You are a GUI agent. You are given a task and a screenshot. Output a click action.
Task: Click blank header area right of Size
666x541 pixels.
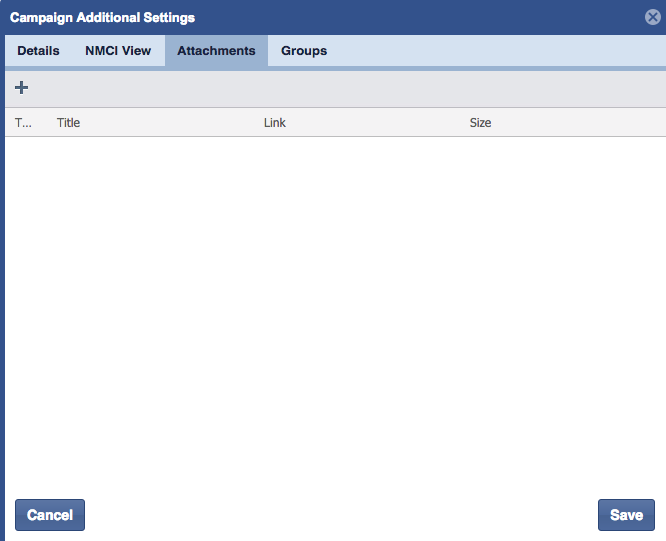580,123
